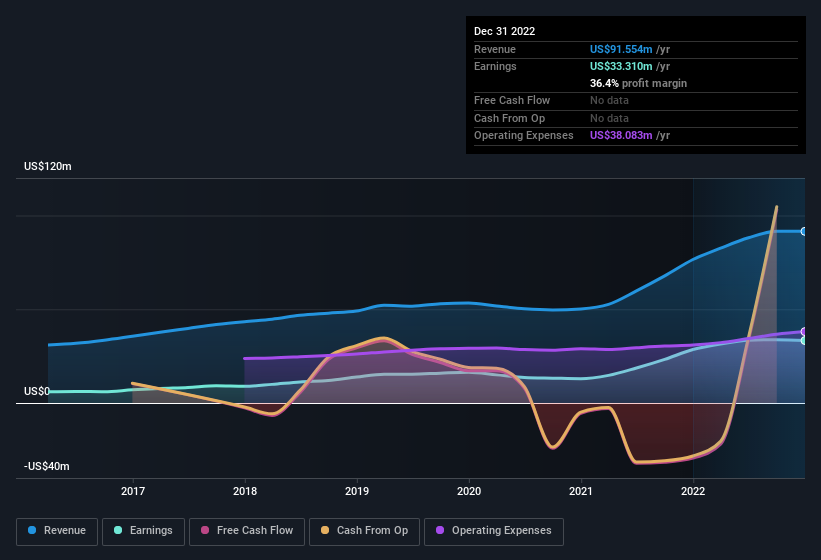This screenshot has height=560, width=821.
Task: Click the orange Cash From Op dot
Action: point(326,530)
